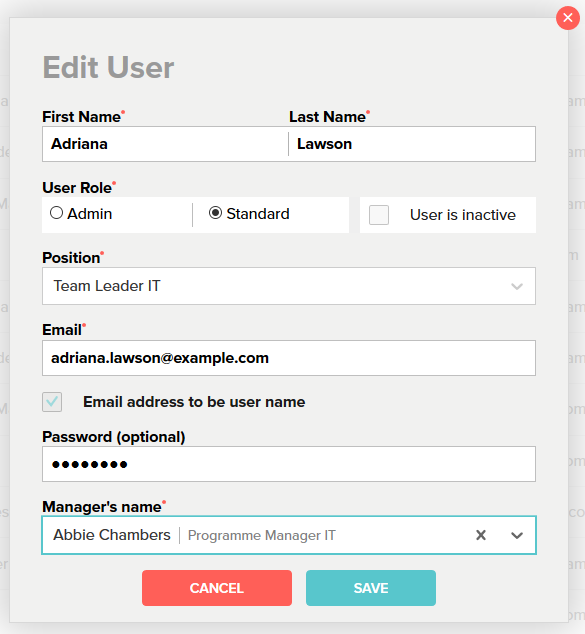The image size is (585, 634).
Task: Click the Manager's name field label
Action: pyautogui.click(x=102, y=507)
